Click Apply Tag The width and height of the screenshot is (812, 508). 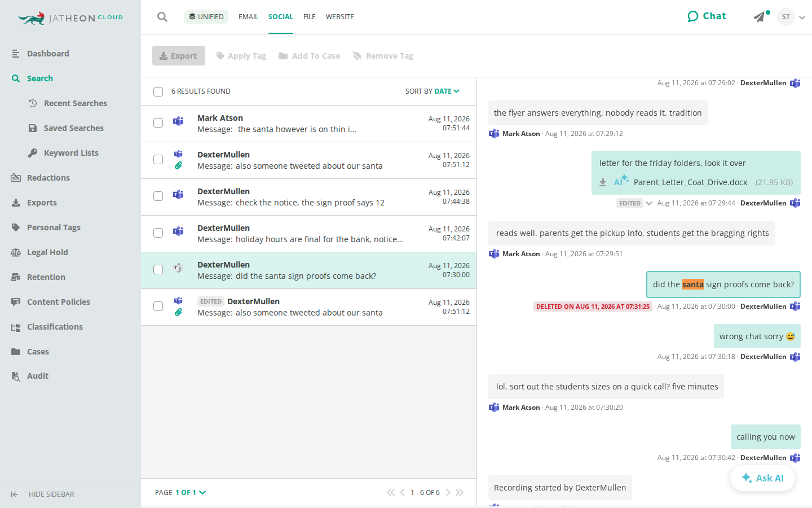pyautogui.click(x=241, y=56)
